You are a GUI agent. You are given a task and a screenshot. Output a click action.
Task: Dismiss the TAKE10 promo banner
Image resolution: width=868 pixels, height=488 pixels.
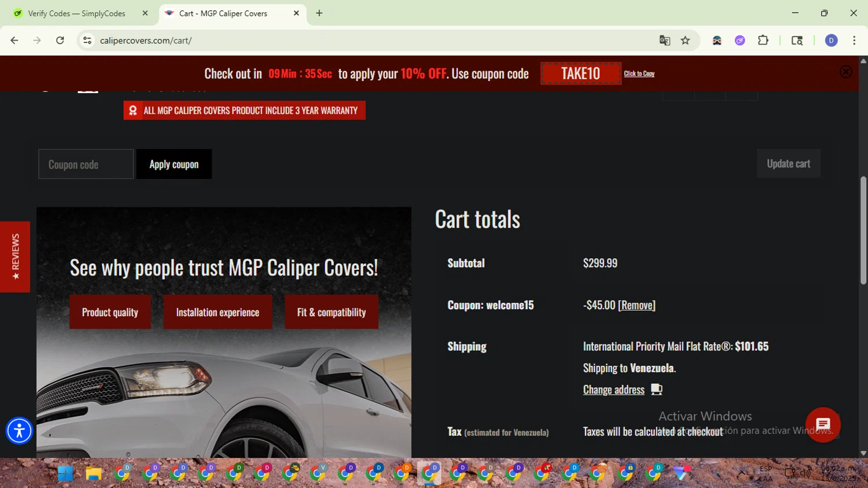coord(846,72)
